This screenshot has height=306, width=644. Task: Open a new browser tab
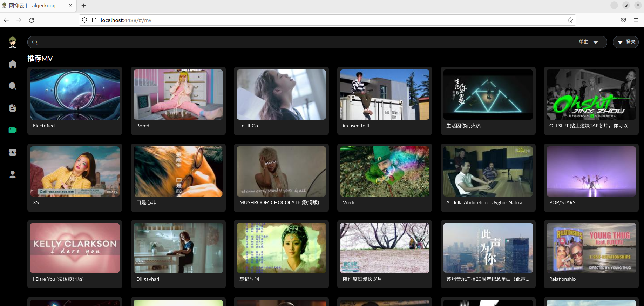[83, 6]
